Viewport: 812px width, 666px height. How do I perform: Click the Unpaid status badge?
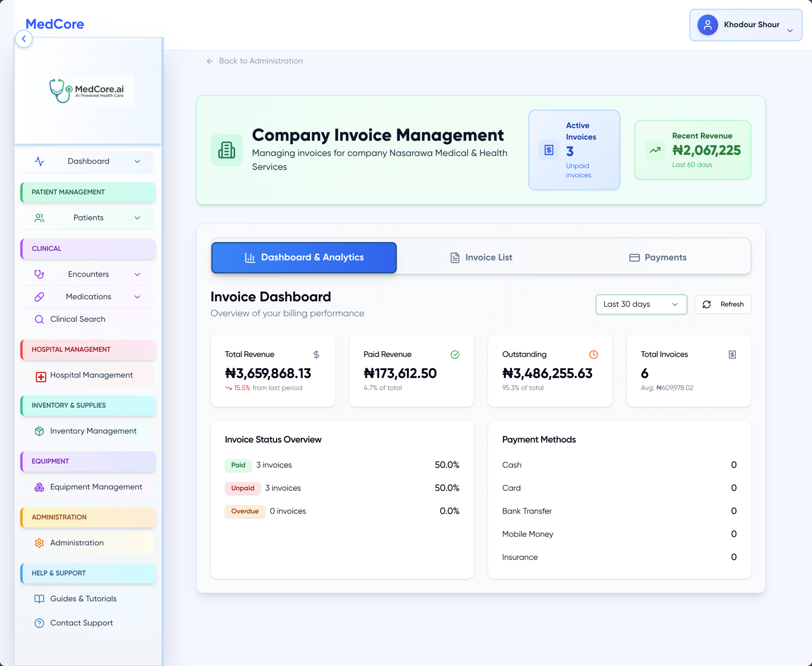tap(243, 488)
